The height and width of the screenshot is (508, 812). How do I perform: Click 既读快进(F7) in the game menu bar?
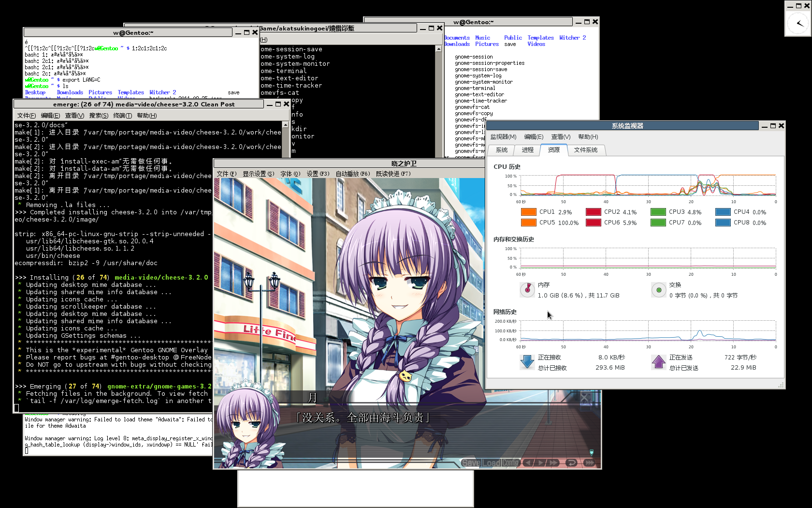pyautogui.click(x=393, y=174)
